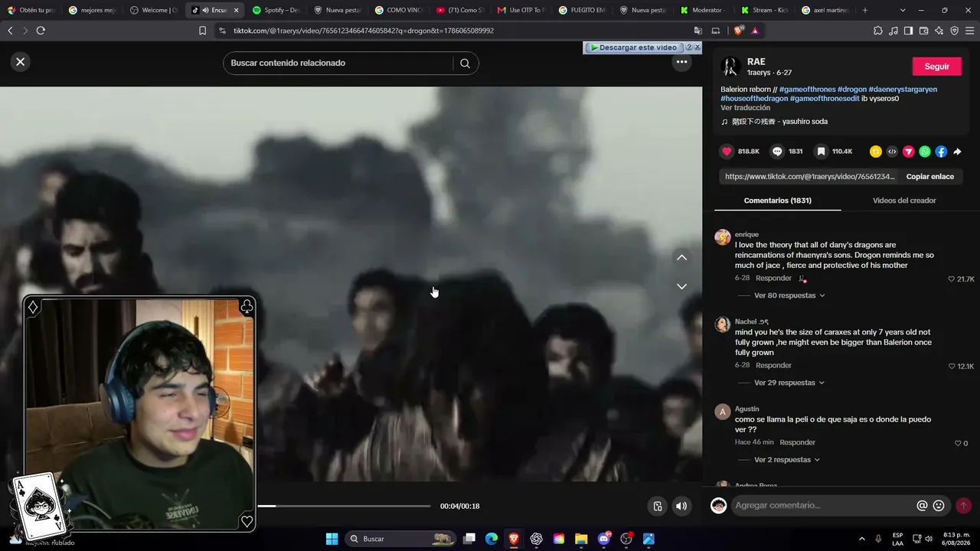Open Brave Rewards triangle icon

click(755, 31)
